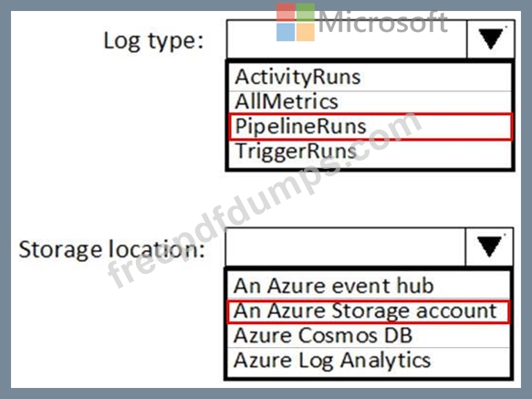Image resolution: width=532 pixels, height=399 pixels.
Task: Select the PipelineRuns option
Action: pos(370,127)
